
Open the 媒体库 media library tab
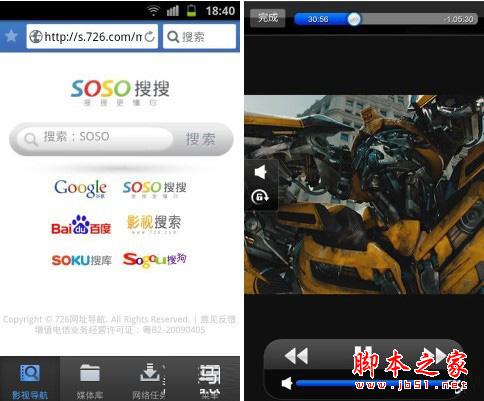(x=90, y=380)
